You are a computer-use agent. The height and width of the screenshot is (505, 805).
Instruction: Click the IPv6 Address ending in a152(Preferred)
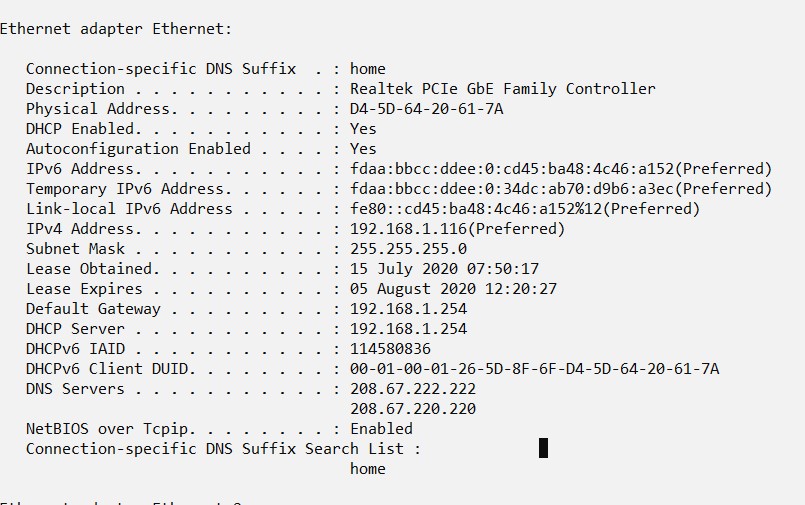click(x=561, y=169)
